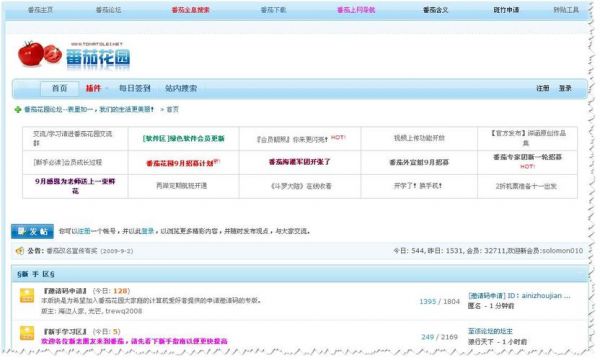Open the red 番茄全息搜索 link
Image resolution: width=600 pixels, height=360 pixels.
pyautogui.click(x=191, y=10)
